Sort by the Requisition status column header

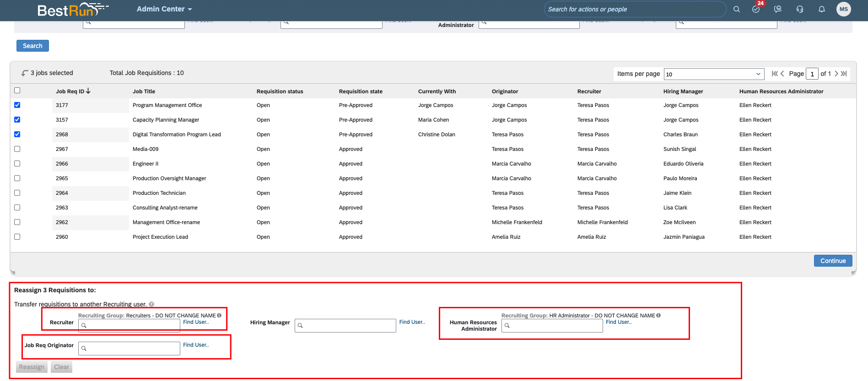tap(280, 91)
